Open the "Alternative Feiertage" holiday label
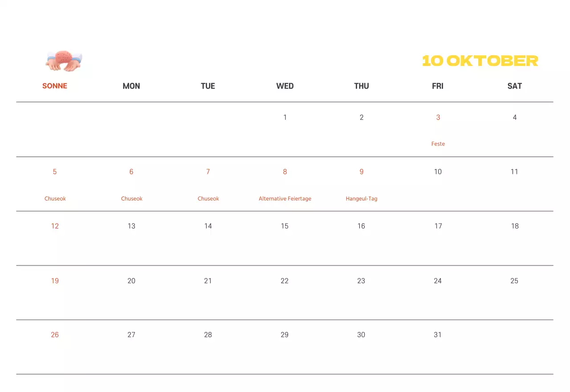This screenshot has width=570, height=392. coord(285,199)
